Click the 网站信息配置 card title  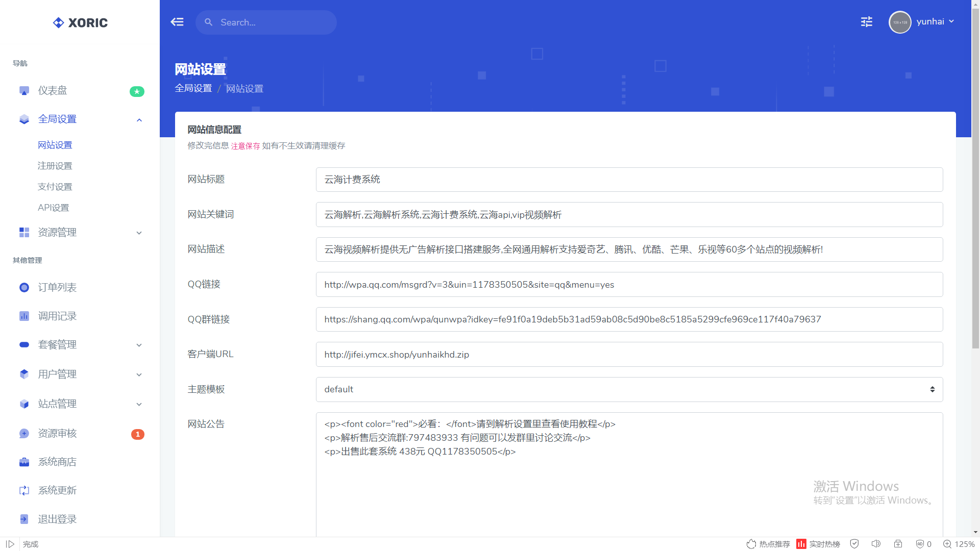tap(214, 130)
